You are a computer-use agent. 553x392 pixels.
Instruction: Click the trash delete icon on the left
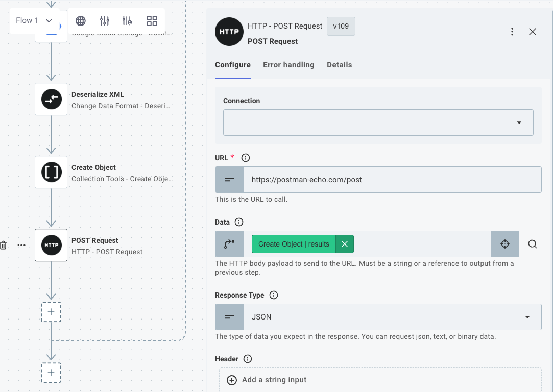pyautogui.click(x=3, y=244)
